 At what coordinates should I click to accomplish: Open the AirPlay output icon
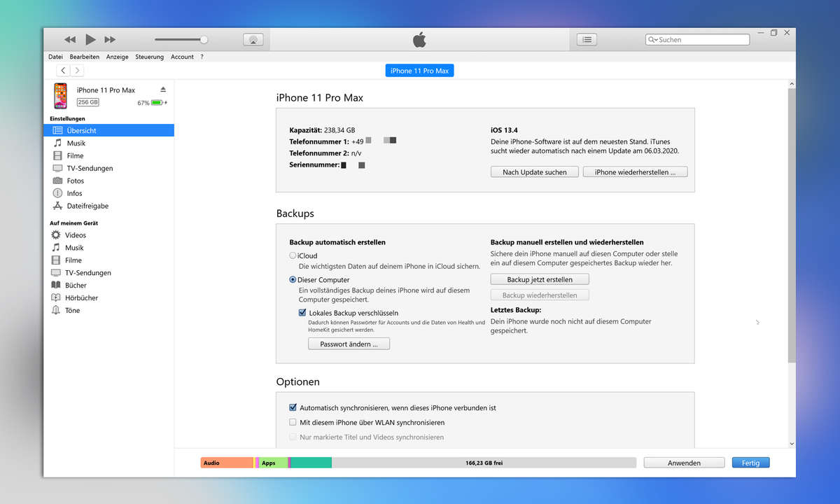[x=253, y=40]
